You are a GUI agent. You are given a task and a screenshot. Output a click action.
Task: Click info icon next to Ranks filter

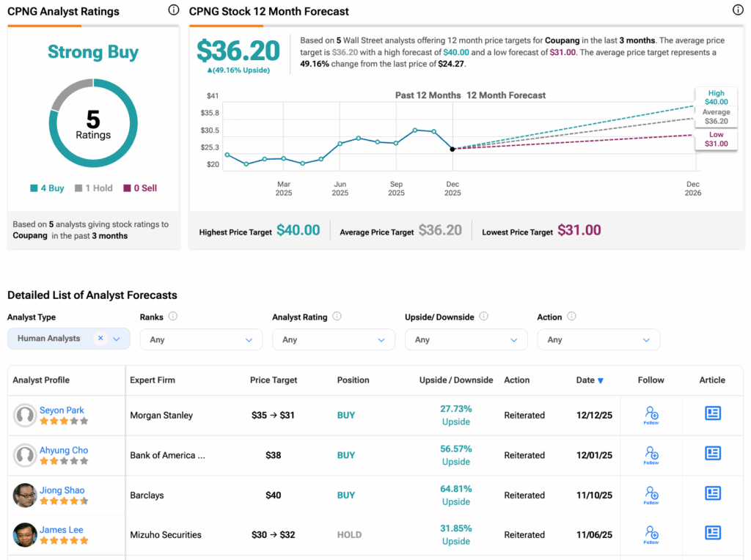pyautogui.click(x=173, y=317)
